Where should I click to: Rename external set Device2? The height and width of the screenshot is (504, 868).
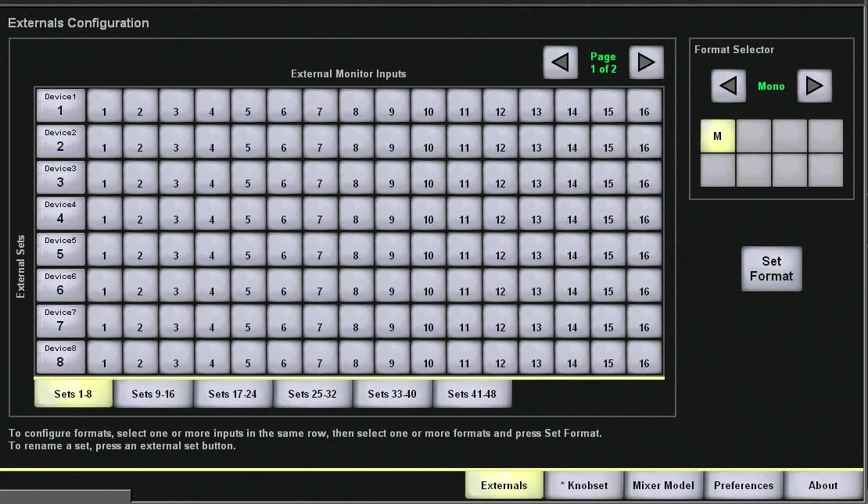pos(61,141)
